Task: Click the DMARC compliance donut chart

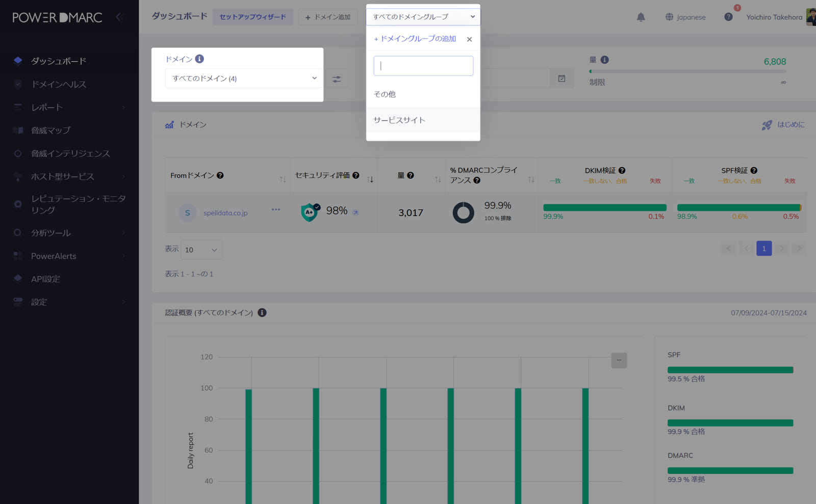Action: [463, 213]
